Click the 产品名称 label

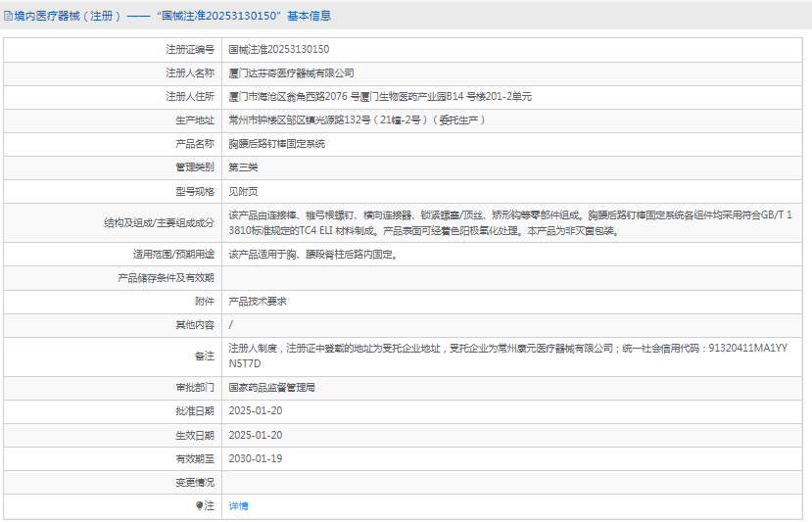pos(195,143)
